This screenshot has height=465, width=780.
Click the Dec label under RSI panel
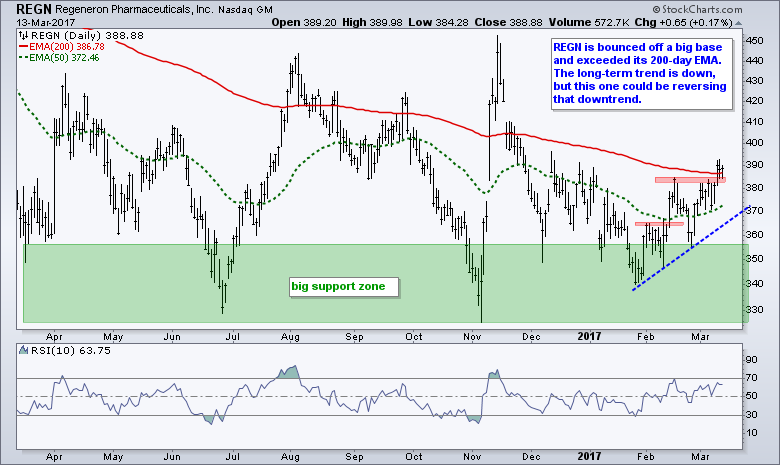(x=531, y=457)
